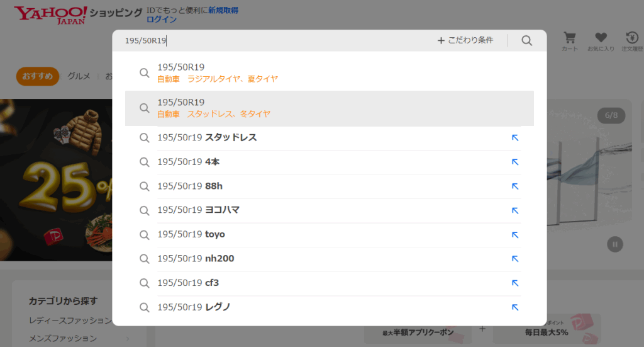Image resolution: width=644 pixels, height=347 pixels.
Task: Click the magnifier search submit icon
Action: [x=527, y=41]
